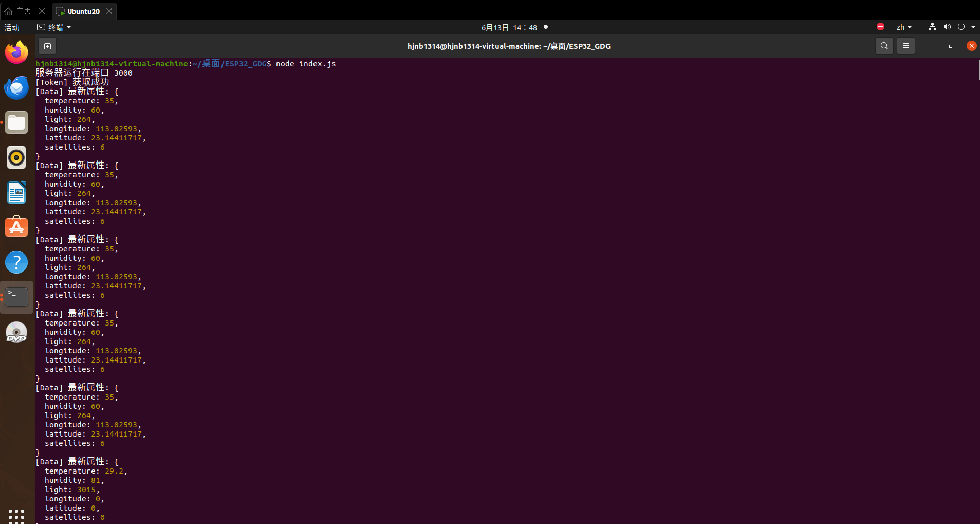Open the Files manager in the dock

coord(16,123)
